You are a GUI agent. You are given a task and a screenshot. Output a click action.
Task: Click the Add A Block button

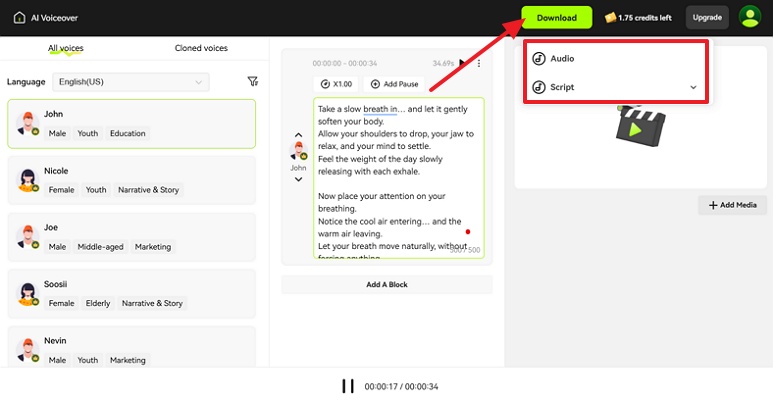(387, 285)
